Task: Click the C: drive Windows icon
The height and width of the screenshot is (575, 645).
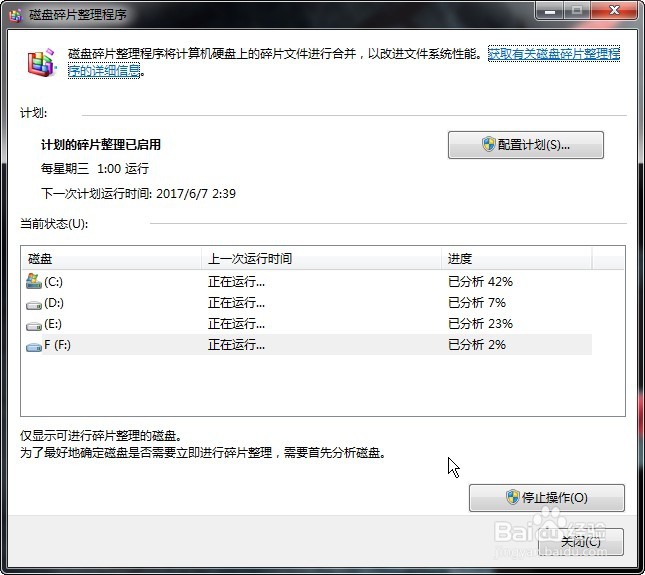Action: click(x=34, y=281)
